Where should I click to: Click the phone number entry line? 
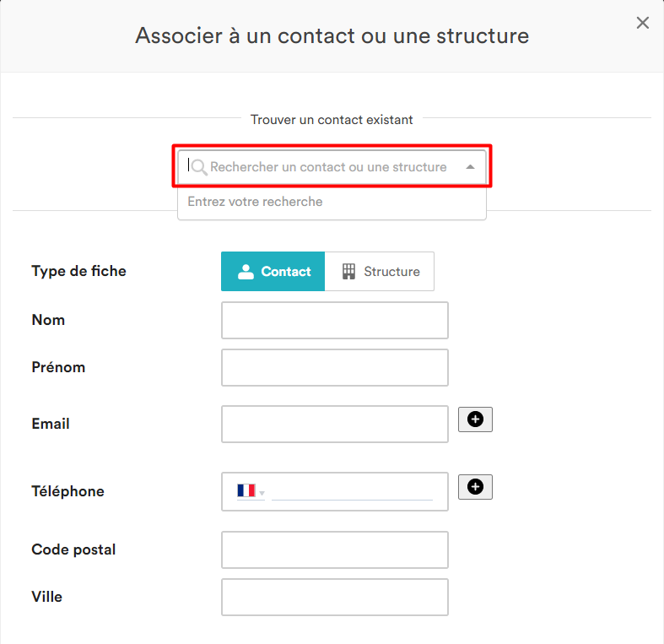point(352,490)
